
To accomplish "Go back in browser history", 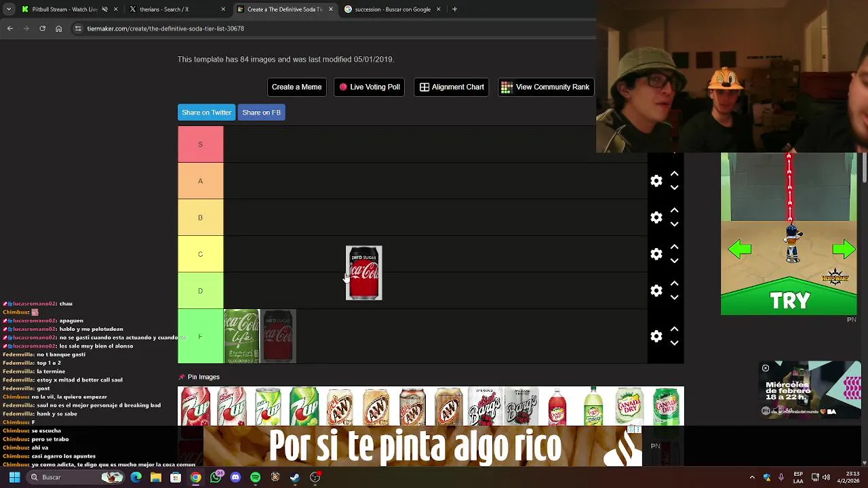I will coord(9,28).
